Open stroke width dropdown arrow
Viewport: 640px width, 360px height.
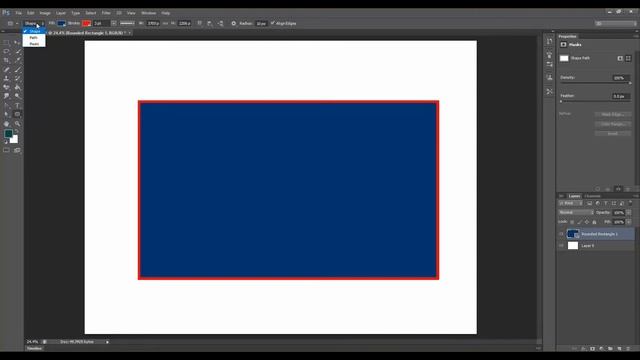tap(113, 24)
